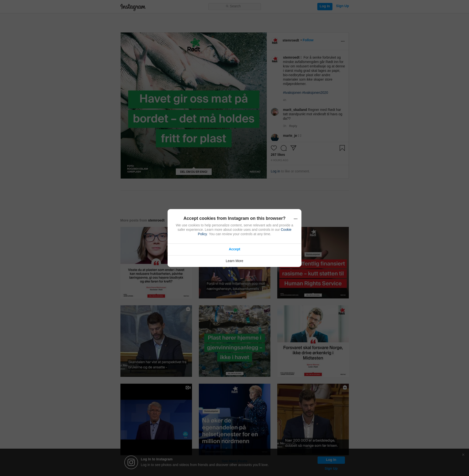The height and width of the screenshot is (476, 469).
Task: Click the heart like icon
Action: click(274, 148)
